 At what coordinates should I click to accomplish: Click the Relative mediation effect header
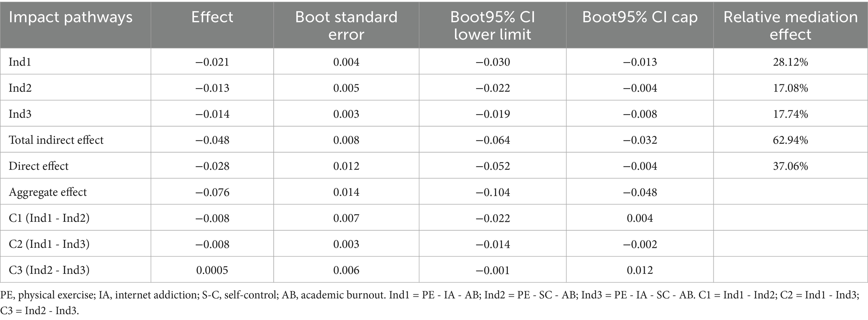point(790,25)
